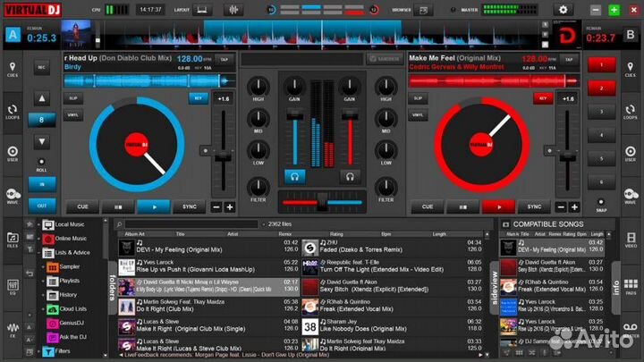This screenshot has width=644, height=362.
Task: Toggle right deck headphone cue
Action: coord(350,177)
